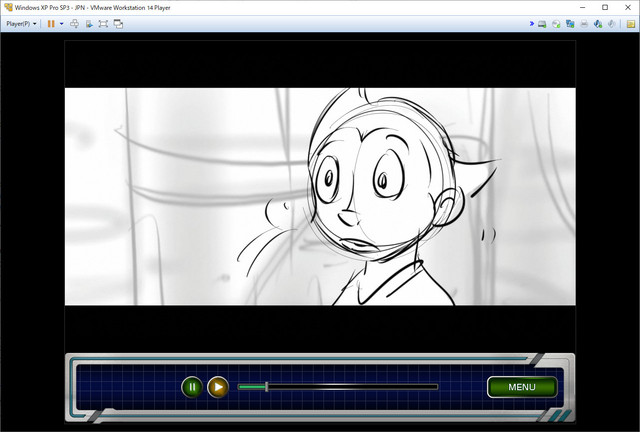
Task: Click Send Ctrl+Alt+Del icon
Action: point(74,24)
